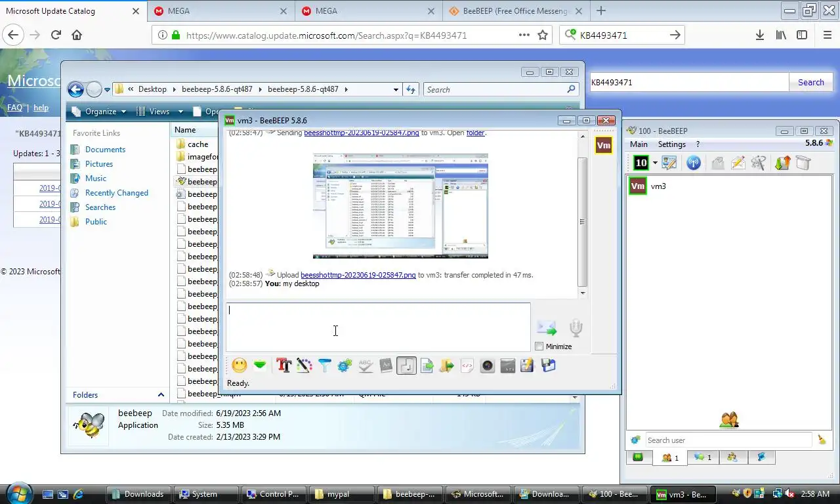Viewport: 840px width, 504px height.
Task: Click the blue floppy disks icon
Action: 549,366
